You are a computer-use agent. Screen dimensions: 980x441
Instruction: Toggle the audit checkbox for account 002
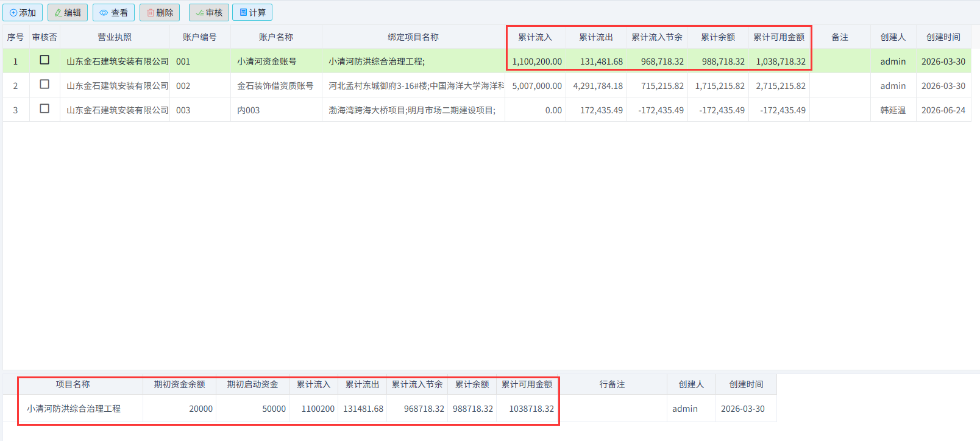click(x=44, y=84)
